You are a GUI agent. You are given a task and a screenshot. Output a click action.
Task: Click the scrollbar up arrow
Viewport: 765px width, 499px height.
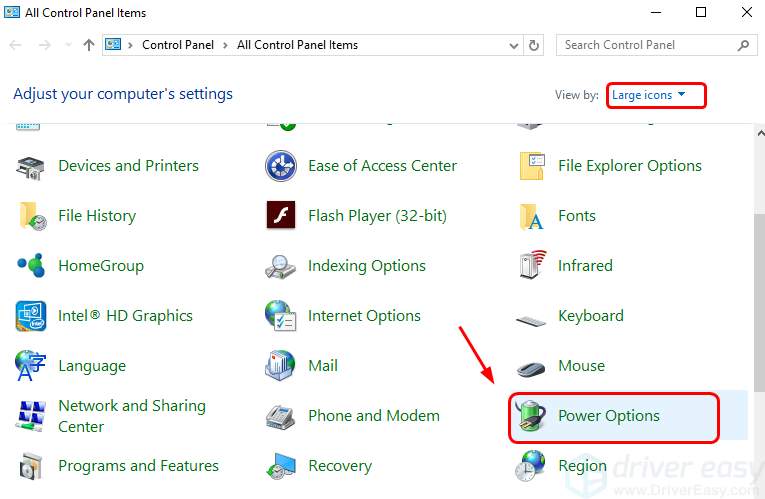point(760,133)
